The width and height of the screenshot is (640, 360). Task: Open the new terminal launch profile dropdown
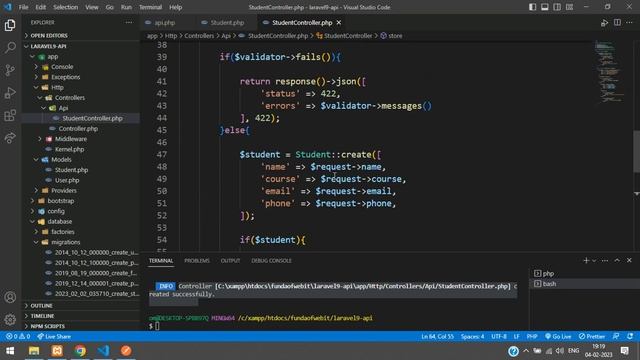594,260
